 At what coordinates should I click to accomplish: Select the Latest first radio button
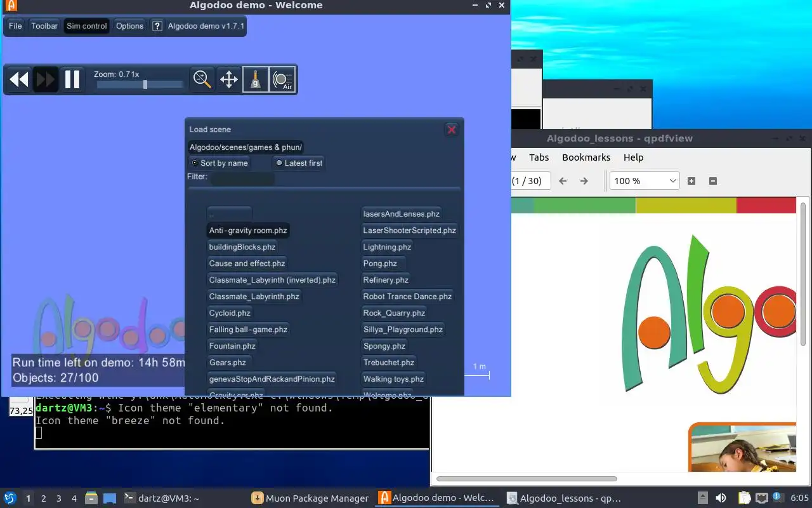point(298,163)
